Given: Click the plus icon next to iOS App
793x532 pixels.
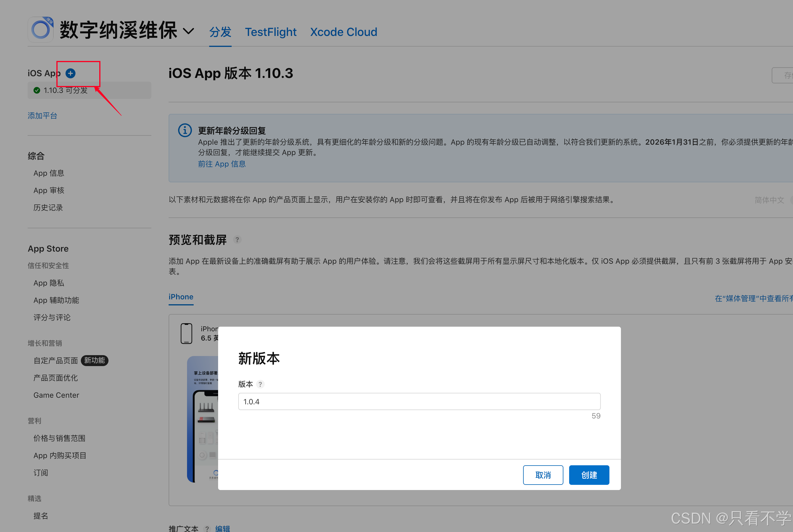Looking at the screenshot, I should click(x=70, y=73).
